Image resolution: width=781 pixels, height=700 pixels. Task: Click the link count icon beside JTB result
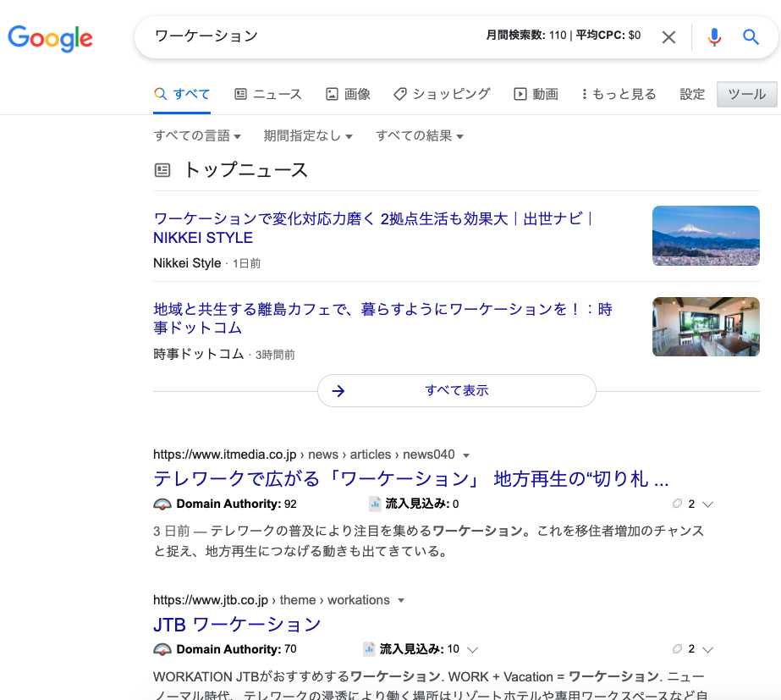pyautogui.click(x=677, y=649)
